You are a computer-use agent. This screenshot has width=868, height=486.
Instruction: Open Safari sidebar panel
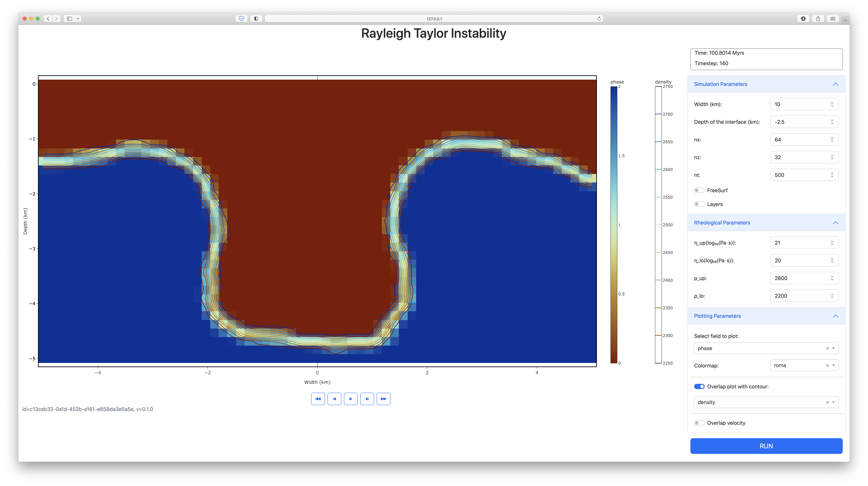[x=69, y=19]
